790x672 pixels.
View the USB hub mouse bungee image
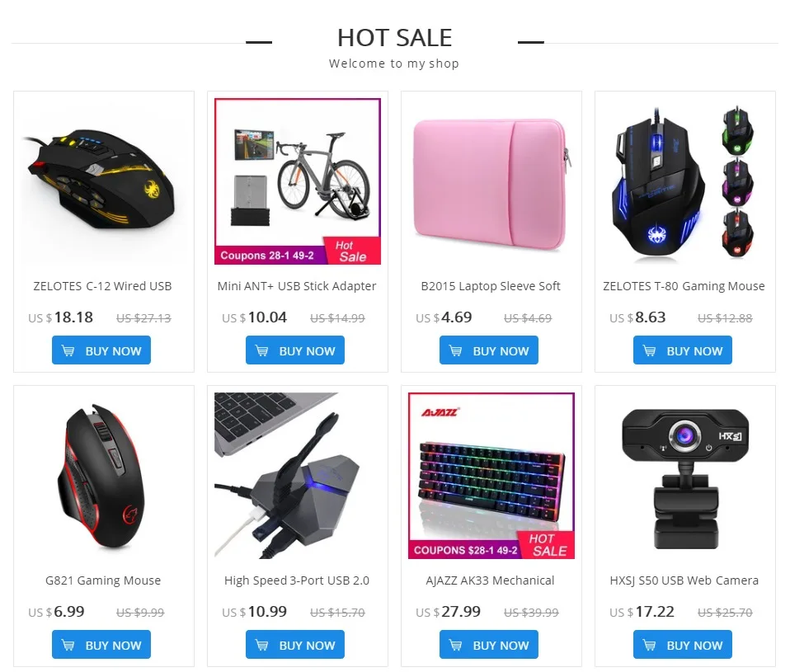pos(298,476)
